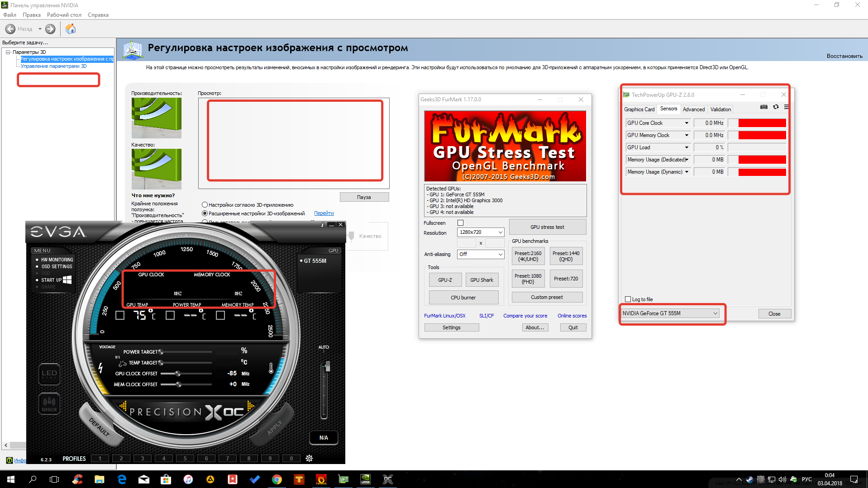Open the Перейти link
The height and width of the screenshot is (488, 868).
pos(324,213)
